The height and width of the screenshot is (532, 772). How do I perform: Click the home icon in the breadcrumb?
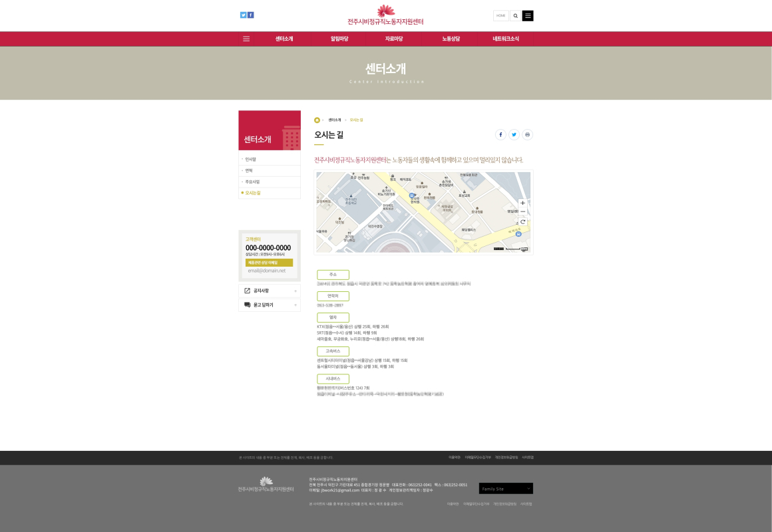click(317, 120)
